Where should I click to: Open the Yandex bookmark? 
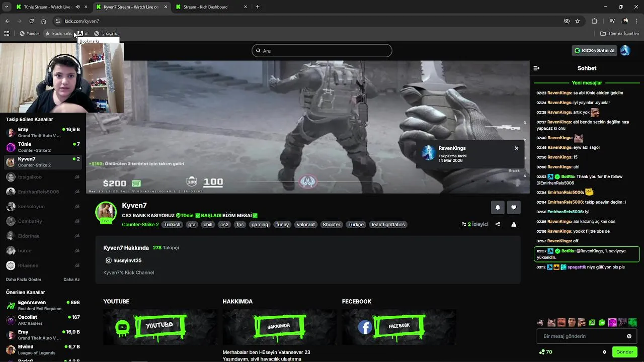[29, 34]
